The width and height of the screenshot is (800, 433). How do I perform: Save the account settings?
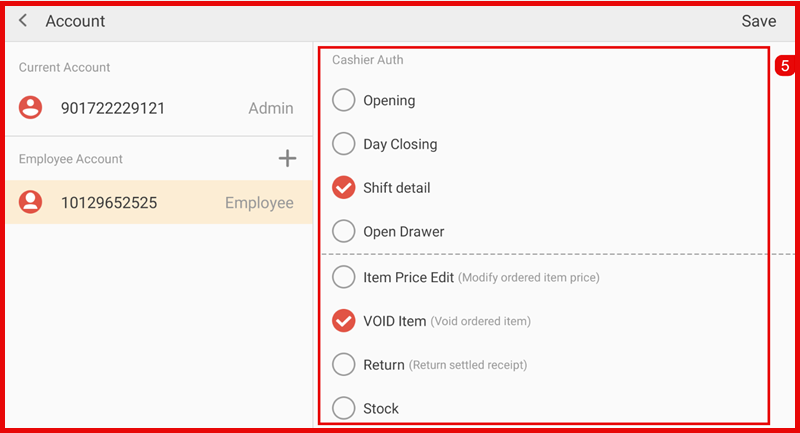pos(758,21)
